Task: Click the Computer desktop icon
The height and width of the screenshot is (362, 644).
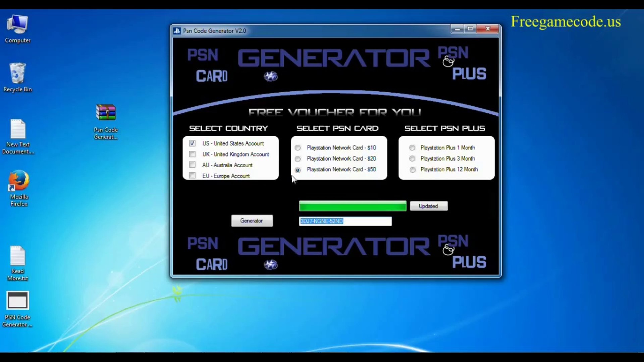Action: pos(17,28)
